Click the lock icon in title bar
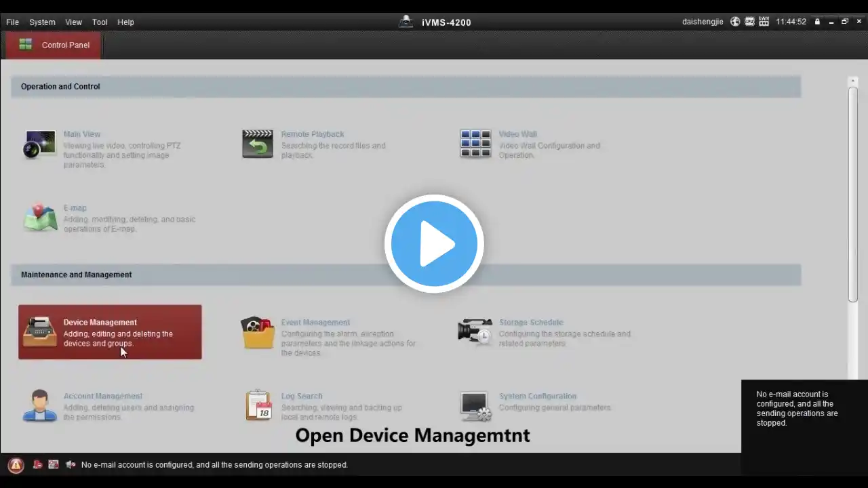Viewport: 868px width, 488px height. pyautogui.click(x=817, y=22)
